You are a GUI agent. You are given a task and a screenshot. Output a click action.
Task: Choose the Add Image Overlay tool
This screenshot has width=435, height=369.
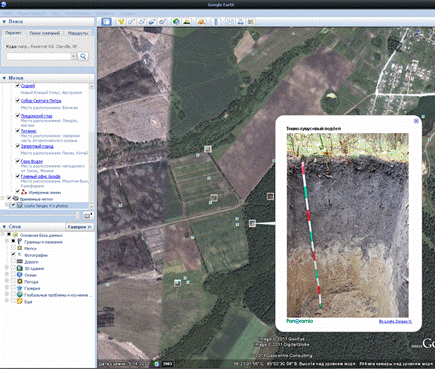point(152,22)
